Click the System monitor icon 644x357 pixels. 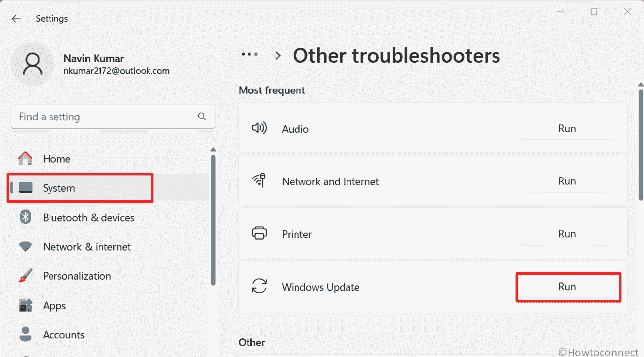[x=25, y=188]
